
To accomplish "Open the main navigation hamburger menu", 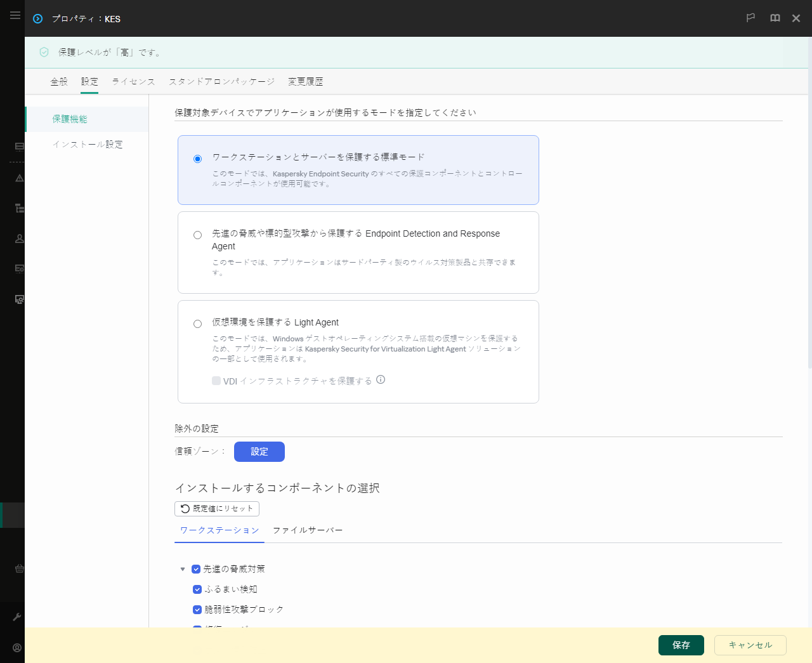I will coord(15,15).
